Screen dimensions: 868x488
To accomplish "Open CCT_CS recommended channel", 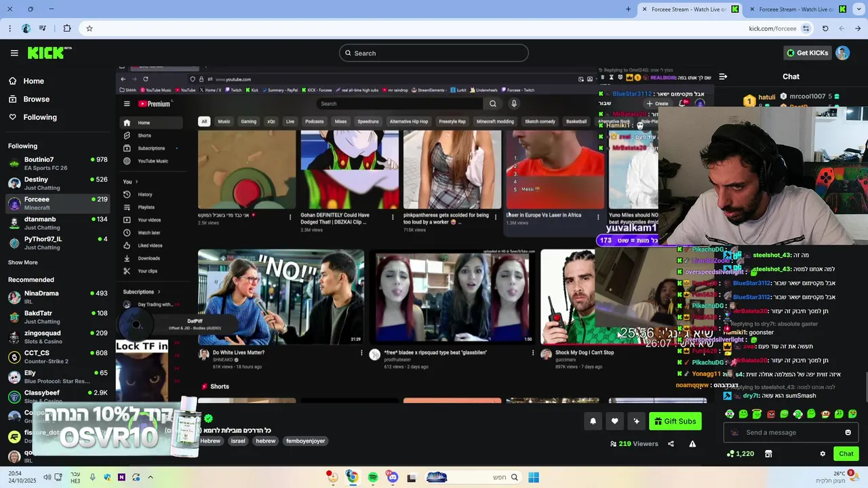I will click(x=58, y=357).
